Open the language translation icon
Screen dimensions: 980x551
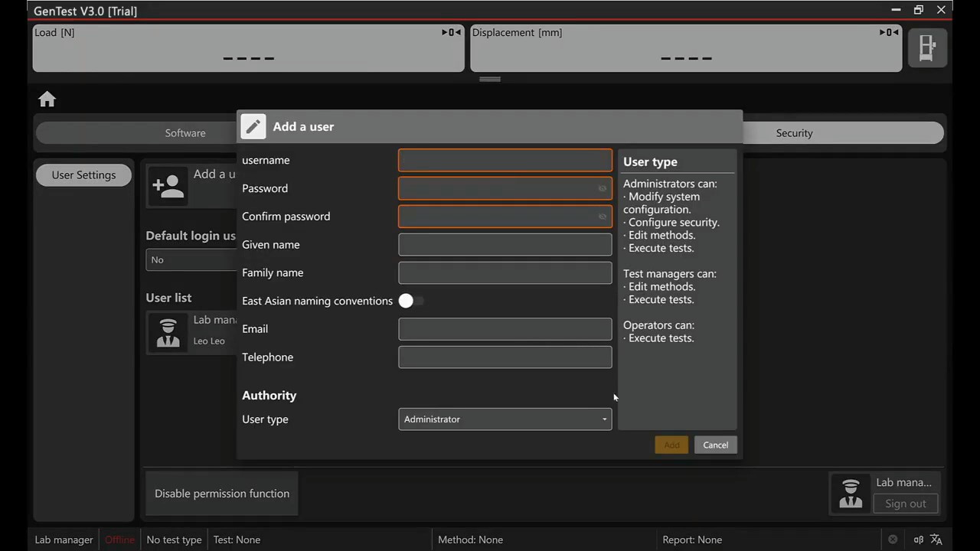tap(936, 540)
